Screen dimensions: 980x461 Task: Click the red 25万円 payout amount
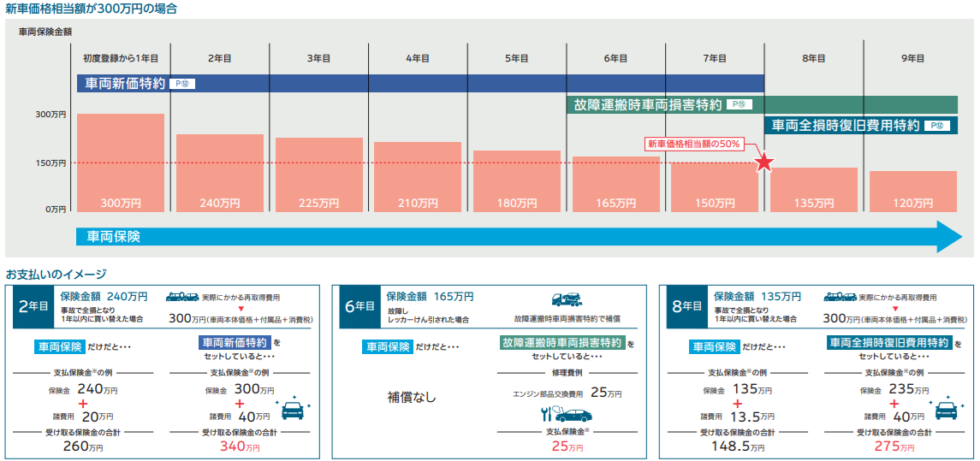567,446
